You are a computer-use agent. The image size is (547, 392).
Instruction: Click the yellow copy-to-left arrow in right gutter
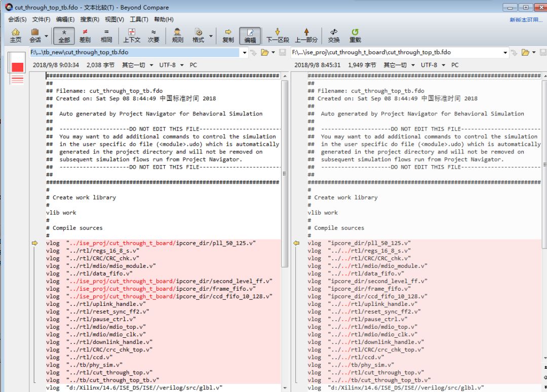296,243
